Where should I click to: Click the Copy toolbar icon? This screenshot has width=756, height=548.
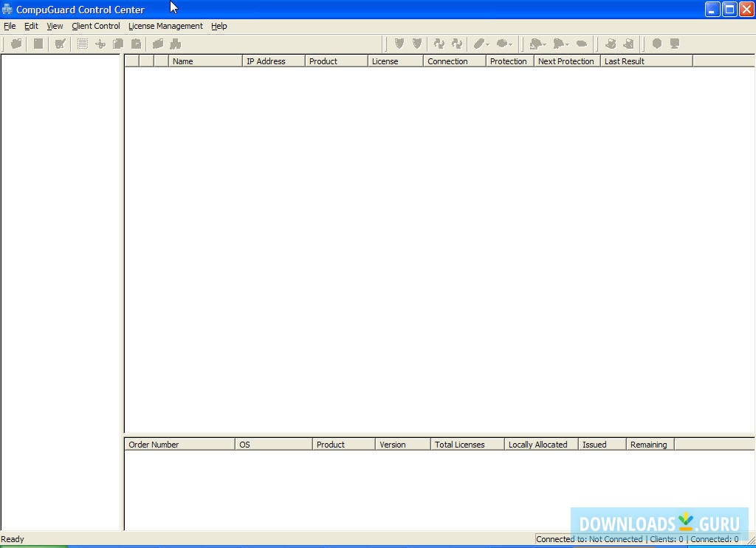[118, 44]
